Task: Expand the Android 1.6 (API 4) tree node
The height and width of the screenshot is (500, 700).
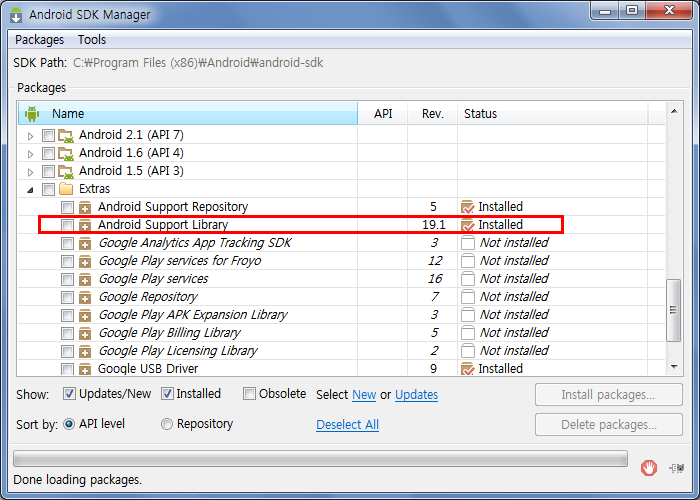Action: click(30, 154)
